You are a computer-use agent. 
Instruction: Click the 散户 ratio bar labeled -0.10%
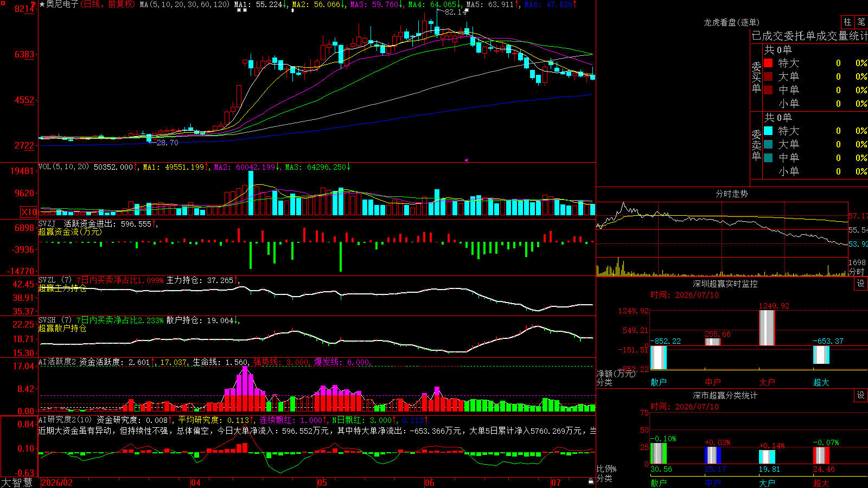click(659, 453)
